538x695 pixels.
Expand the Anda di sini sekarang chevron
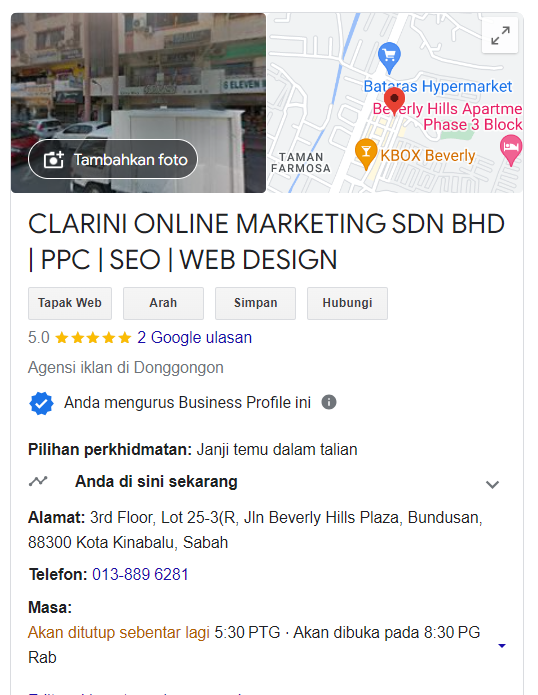(x=492, y=484)
